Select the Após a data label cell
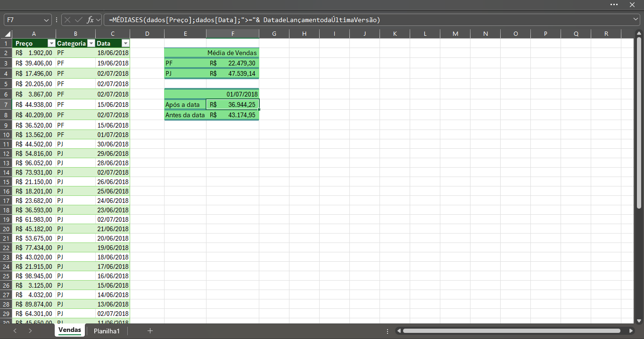This screenshot has width=644, height=339. [185, 105]
